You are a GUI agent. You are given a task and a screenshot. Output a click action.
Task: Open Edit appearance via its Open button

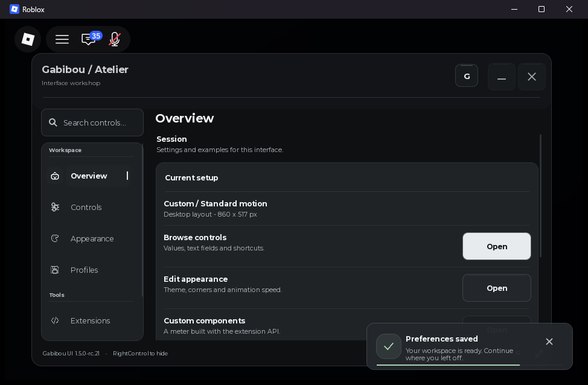point(496,288)
